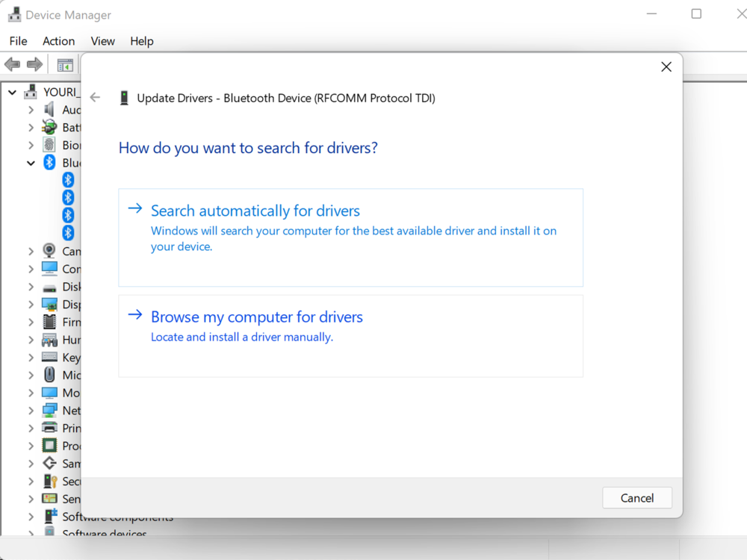Screen dimensions: 747x560
Task: Click the webcam Cameras icon
Action: click(x=49, y=251)
